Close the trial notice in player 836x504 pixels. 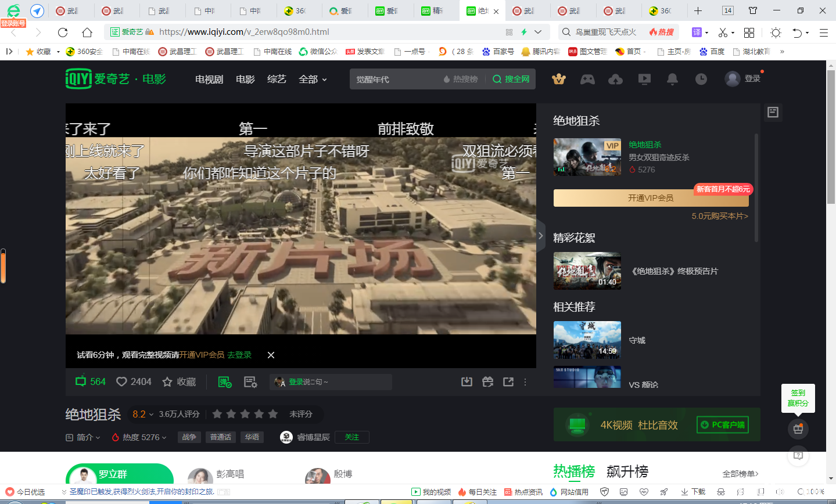271,355
